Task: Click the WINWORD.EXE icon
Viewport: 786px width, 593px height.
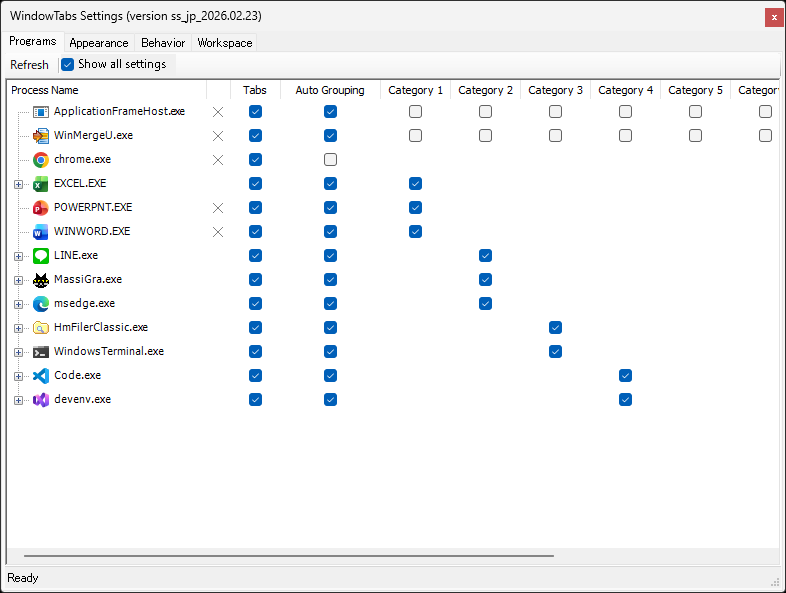Action: (41, 232)
